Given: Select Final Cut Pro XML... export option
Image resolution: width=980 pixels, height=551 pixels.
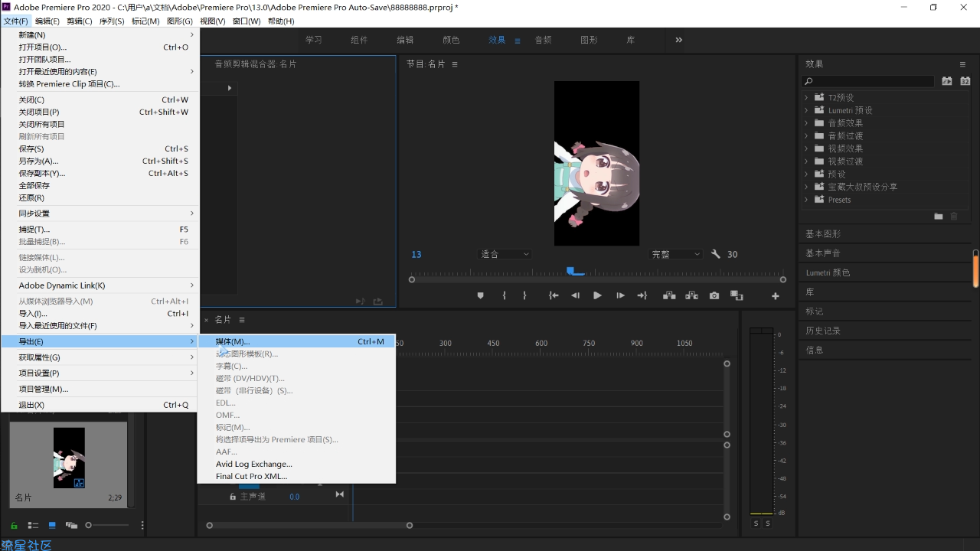Looking at the screenshot, I should 296,476.
